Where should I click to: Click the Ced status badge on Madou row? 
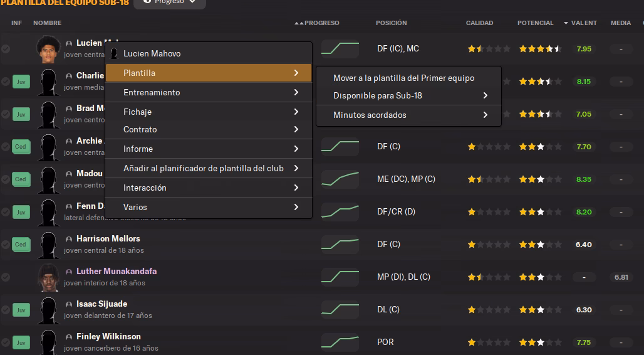pyautogui.click(x=21, y=179)
